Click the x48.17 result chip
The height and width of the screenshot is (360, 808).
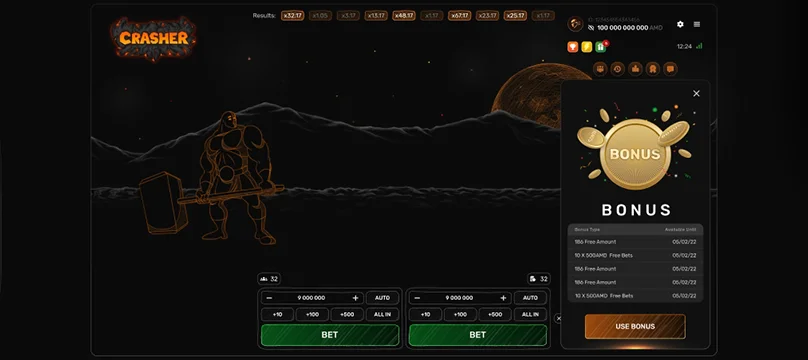tap(404, 15)
